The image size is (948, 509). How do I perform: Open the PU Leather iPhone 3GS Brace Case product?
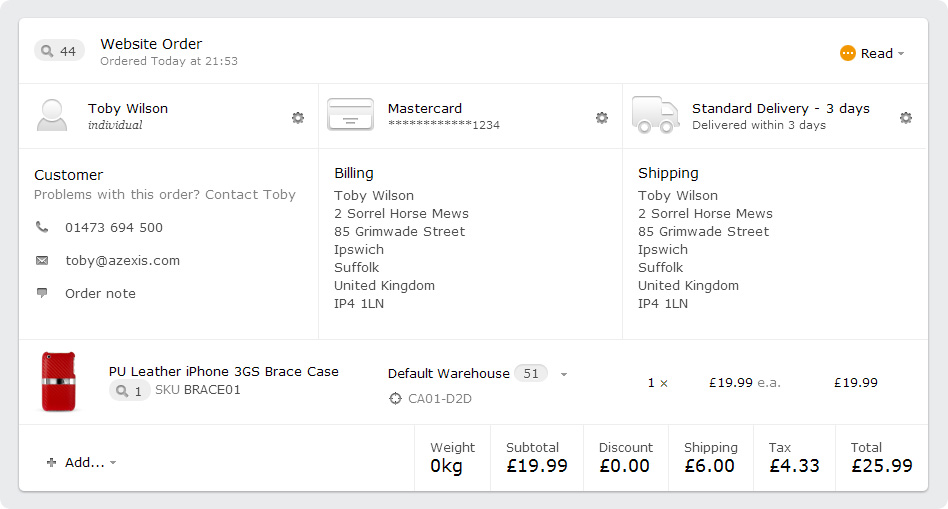tap(224, 371)
